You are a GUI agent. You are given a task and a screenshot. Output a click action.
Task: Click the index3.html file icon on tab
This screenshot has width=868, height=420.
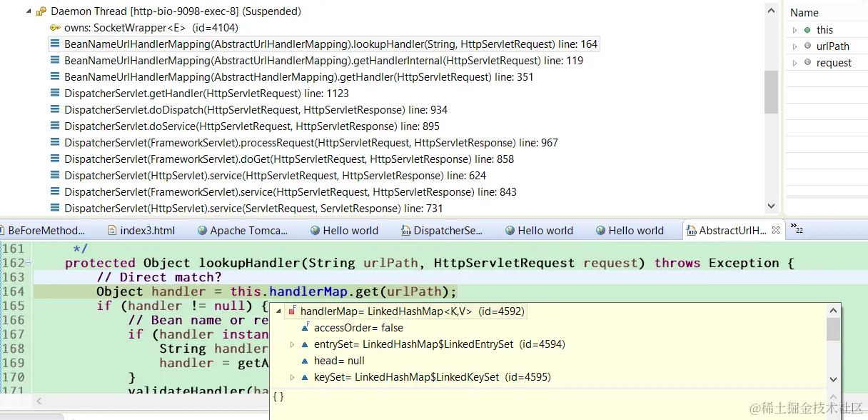click(x=111, y=231)
